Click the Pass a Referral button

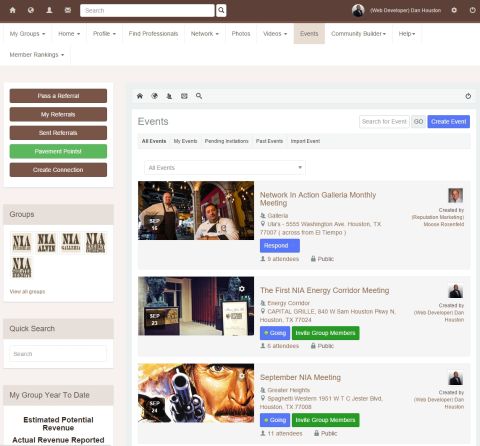point(58,96)
